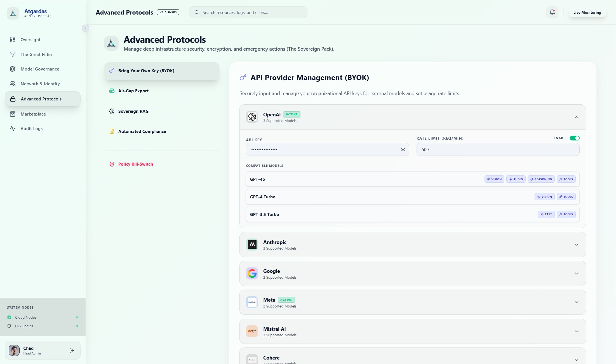Open the Policy Kill-Switch option
Viewport: 616px width, 364px height.
(135, 164)
